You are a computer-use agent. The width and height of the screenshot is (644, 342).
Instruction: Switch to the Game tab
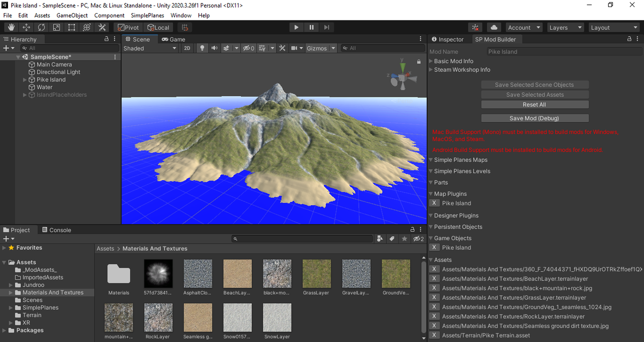pyautogui.click(x=174, y=39)
